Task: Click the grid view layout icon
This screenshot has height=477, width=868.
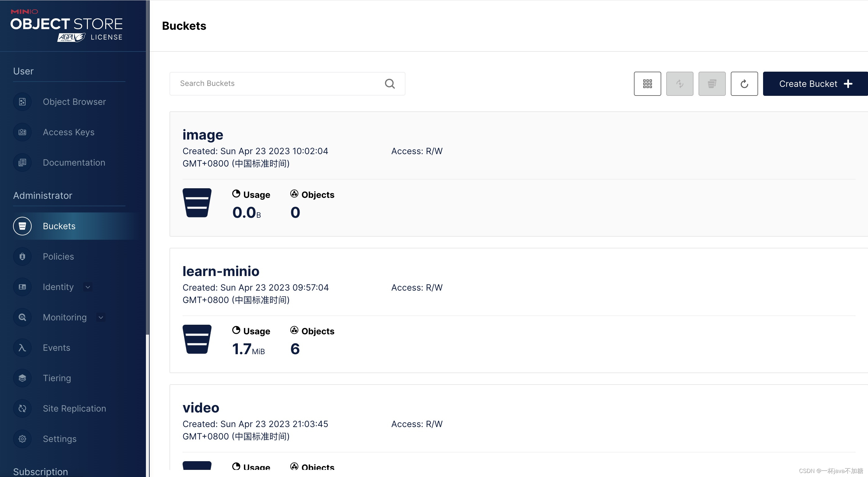Action: click(x=647, y=83)
